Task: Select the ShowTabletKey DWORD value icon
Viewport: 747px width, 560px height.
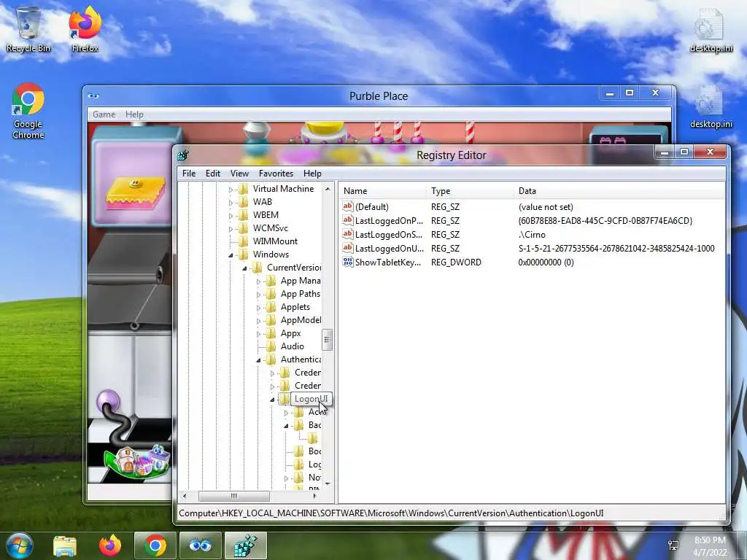Action: (348, 262)
